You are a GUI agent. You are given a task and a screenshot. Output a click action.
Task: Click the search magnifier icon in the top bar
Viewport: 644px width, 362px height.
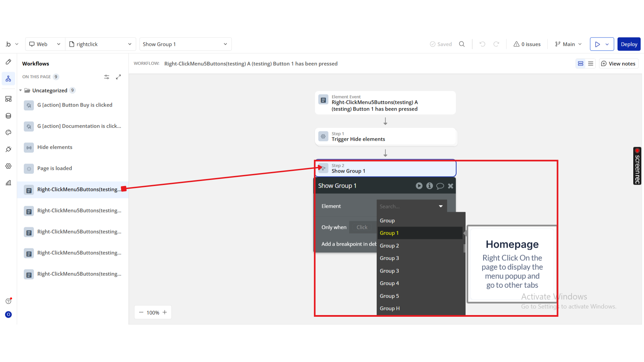462,44
